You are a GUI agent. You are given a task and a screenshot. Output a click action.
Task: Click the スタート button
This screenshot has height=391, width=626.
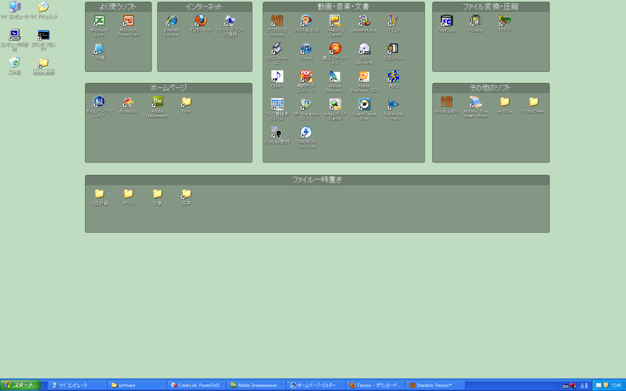point(20,385)
